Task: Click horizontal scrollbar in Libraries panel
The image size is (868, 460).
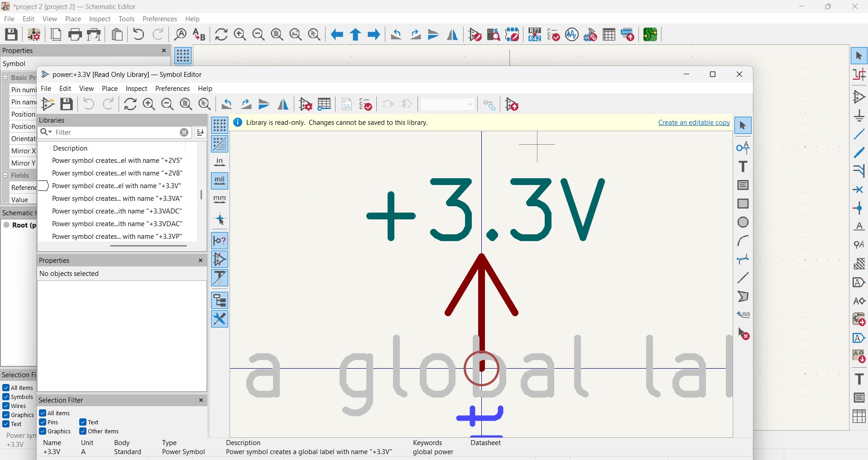Action: [x=149, y=246]
